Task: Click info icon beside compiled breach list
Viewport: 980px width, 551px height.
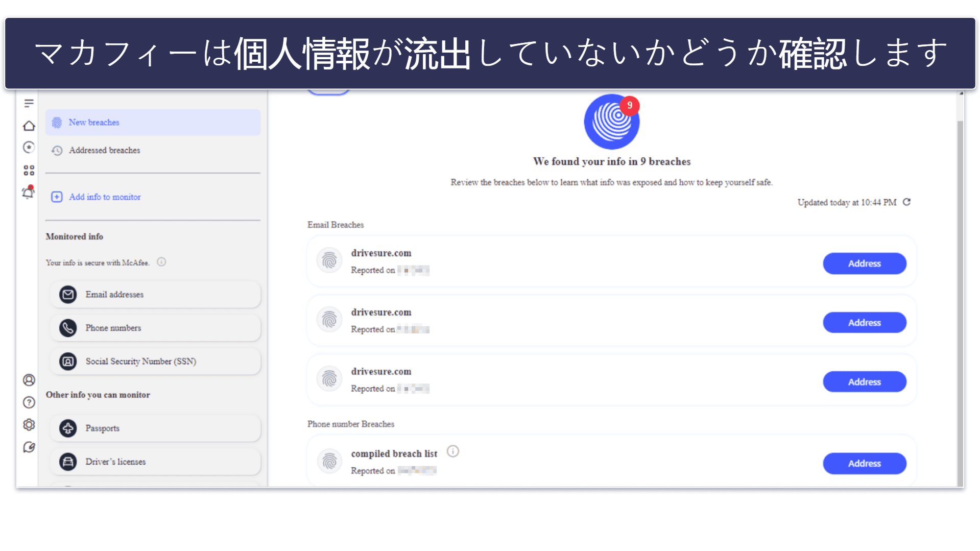Action: (x=453, y=451)
